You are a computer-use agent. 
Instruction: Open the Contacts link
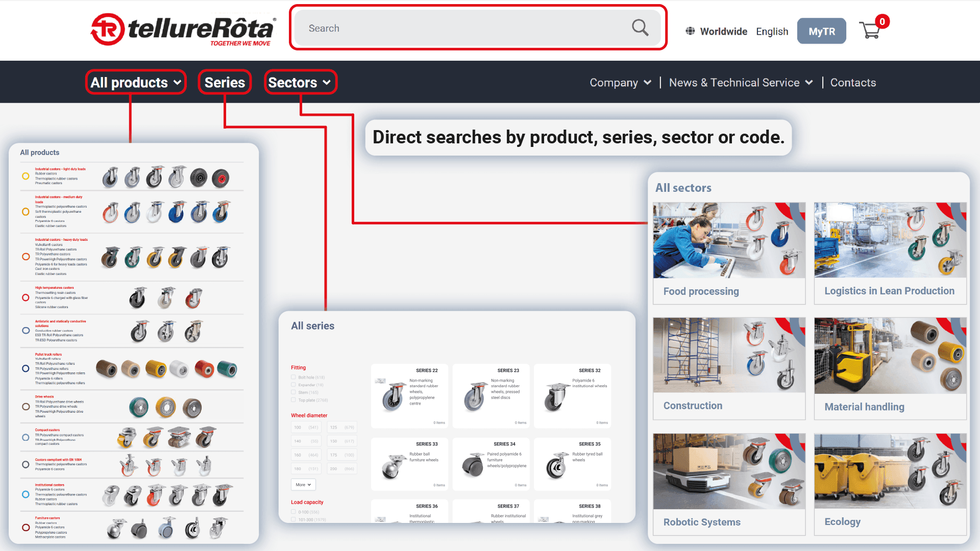(x=853, y=83)
